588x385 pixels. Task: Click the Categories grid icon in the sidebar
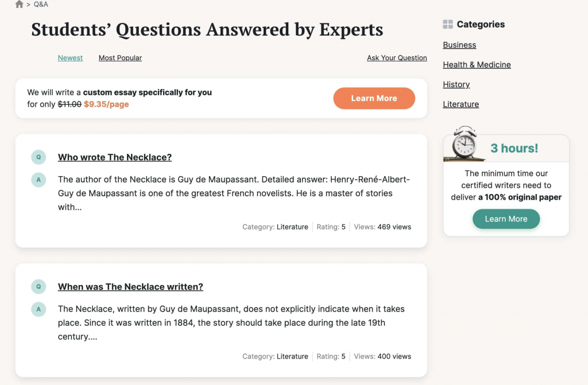[447, 24]
